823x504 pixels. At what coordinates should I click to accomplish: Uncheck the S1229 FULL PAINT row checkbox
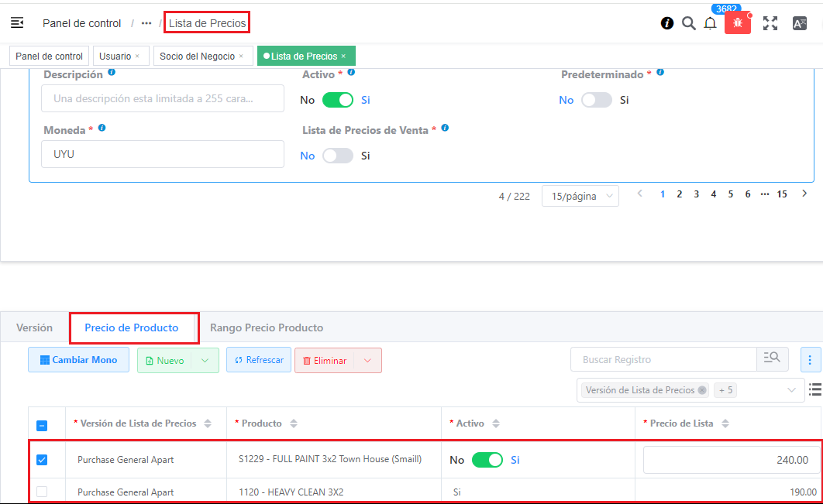pos(42,460)
